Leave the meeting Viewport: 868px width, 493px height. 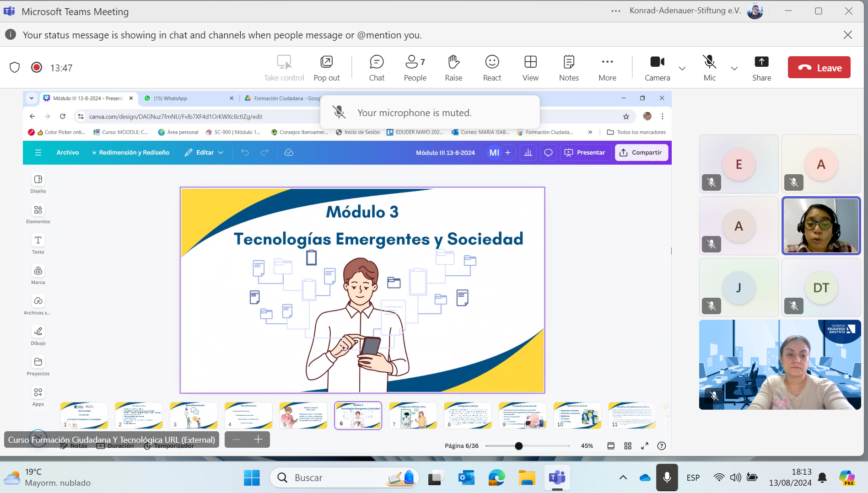[x=819, y=68]
